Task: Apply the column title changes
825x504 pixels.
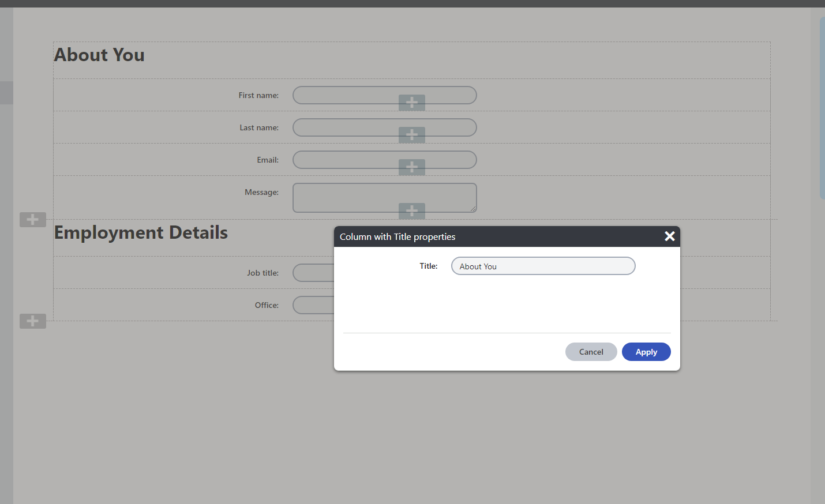Action: click(x=646, y=352)
